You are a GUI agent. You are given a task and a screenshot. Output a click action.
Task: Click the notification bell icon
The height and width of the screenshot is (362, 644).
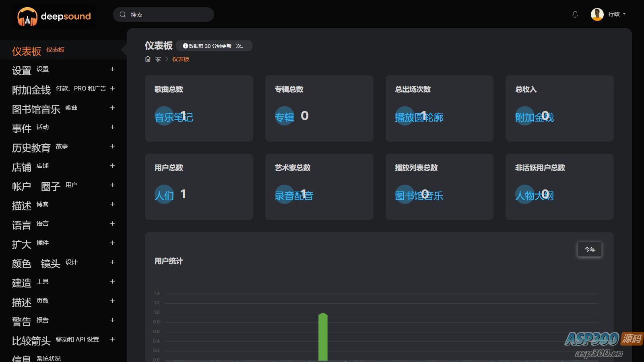tap(575, 14)
